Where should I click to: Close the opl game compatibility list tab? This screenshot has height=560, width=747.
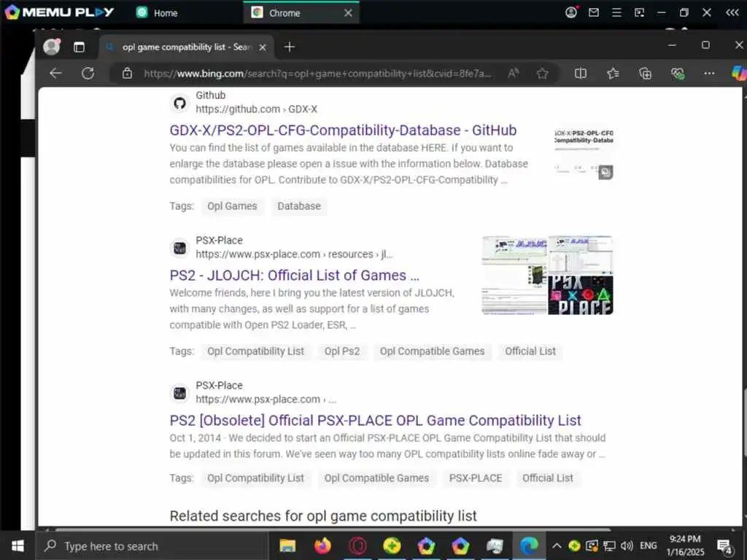tap(263, 47)
